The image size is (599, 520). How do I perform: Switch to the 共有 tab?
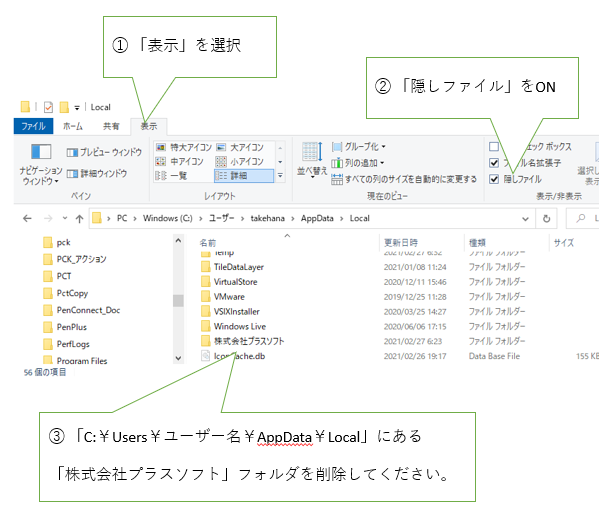click(x=111, y=126)
